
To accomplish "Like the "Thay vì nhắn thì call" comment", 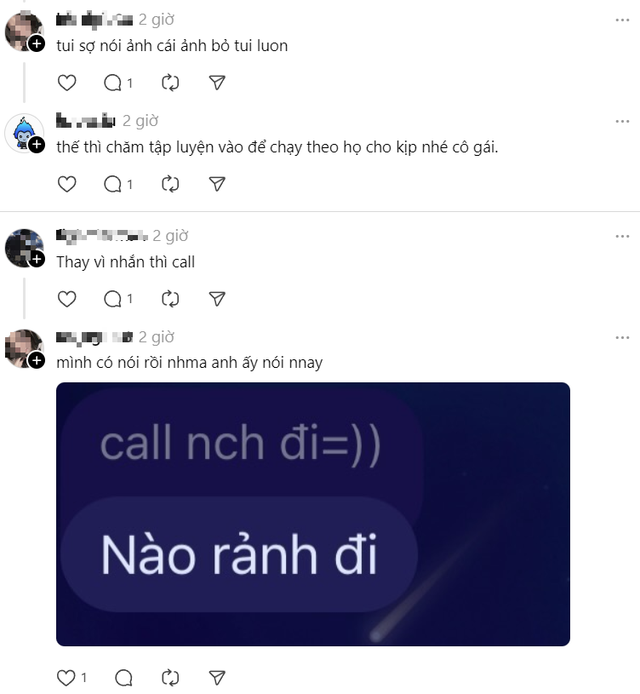I will tap(67, 299).
